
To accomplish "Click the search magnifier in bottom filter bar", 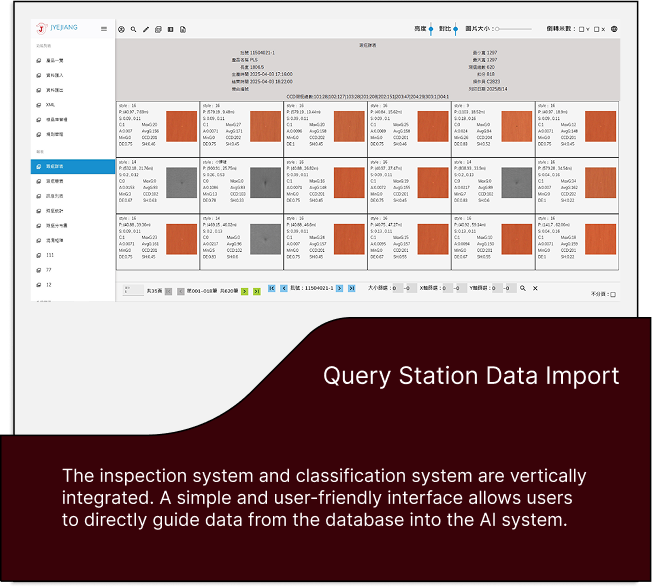I will 522,288.
